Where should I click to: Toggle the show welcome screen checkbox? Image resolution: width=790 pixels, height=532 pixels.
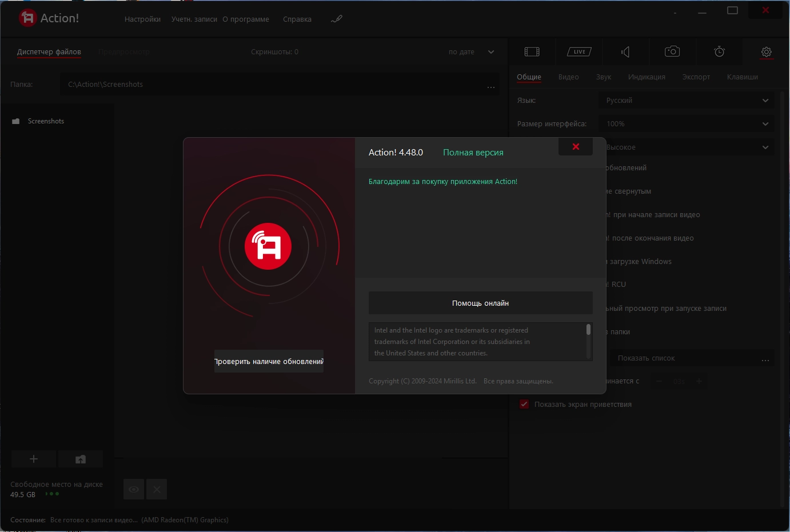tap(524, 404)
